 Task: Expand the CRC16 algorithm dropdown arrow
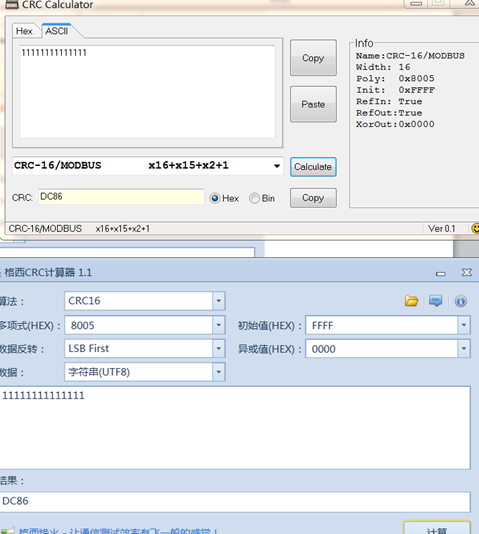tap(219, 301)
